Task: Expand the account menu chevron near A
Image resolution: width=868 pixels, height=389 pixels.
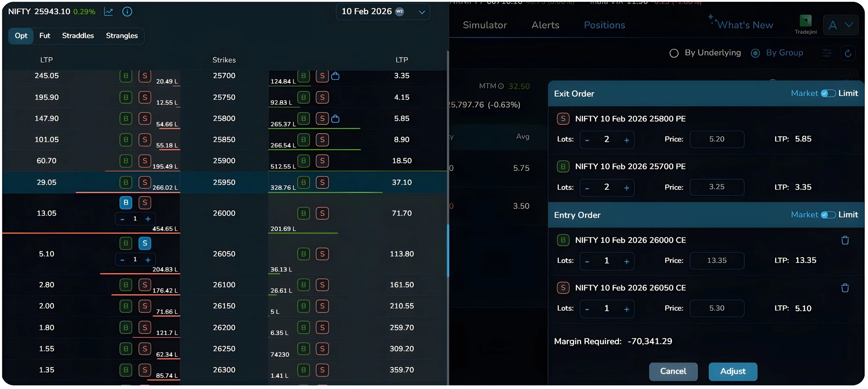Action: [849, 25]
